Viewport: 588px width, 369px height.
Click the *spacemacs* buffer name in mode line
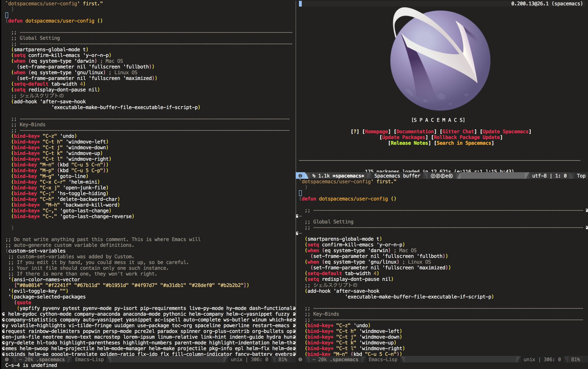348,176
